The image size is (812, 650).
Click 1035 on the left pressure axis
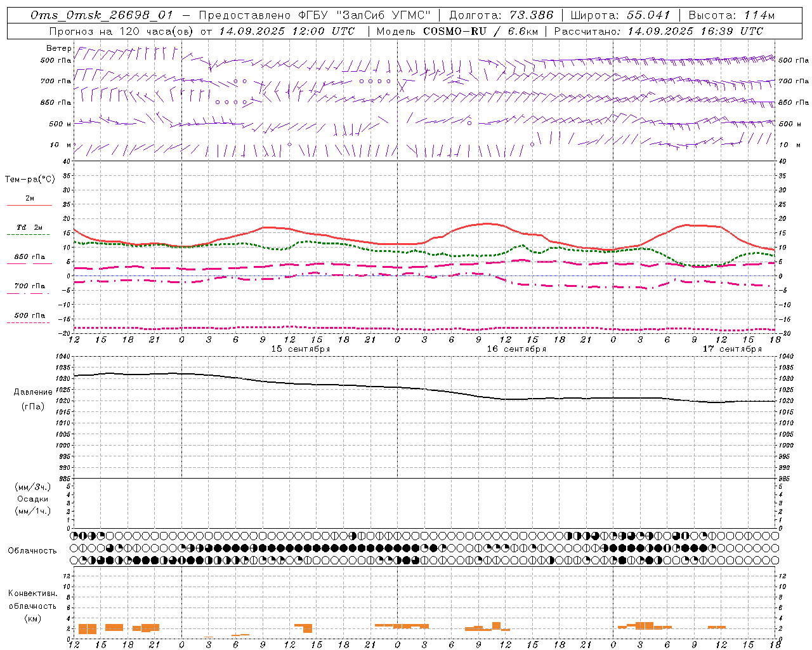click(x=63, y=368)
